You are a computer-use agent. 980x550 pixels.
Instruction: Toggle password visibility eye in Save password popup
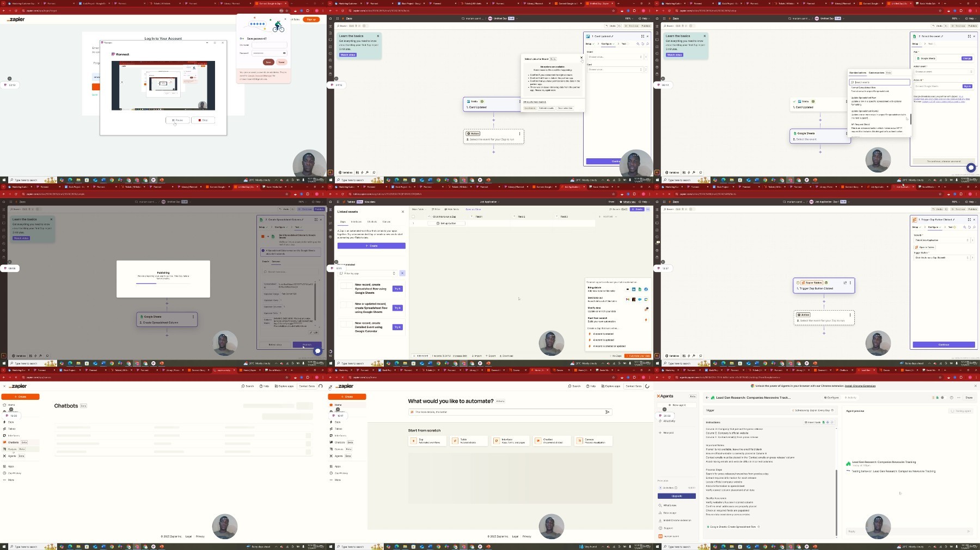284,53
